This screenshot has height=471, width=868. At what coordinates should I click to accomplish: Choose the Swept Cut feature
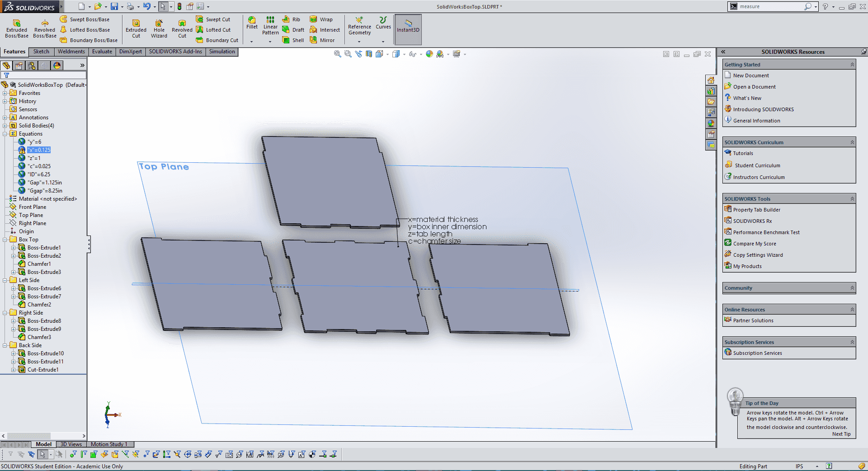(x=213, y=19)
